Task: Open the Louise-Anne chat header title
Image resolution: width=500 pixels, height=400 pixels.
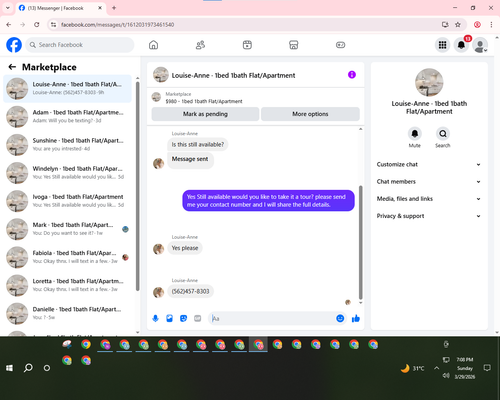Action: point(233,75)
